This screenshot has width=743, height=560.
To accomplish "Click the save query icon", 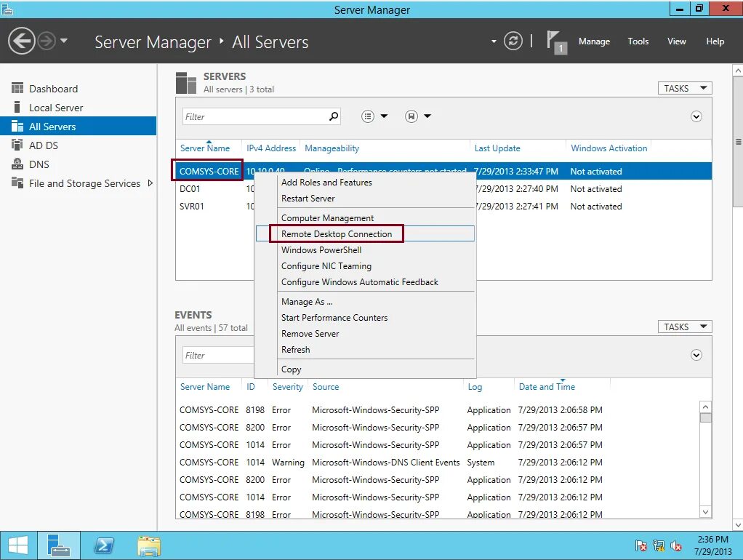I will pos(411,116).
